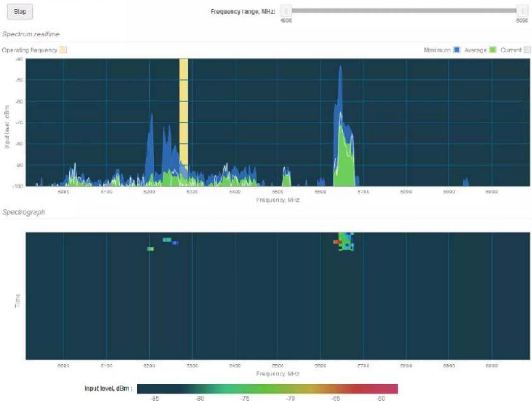This screenshot has height=401, width=532.
Task: Toggle the Average legend swatch
Action: coord(493,50)
